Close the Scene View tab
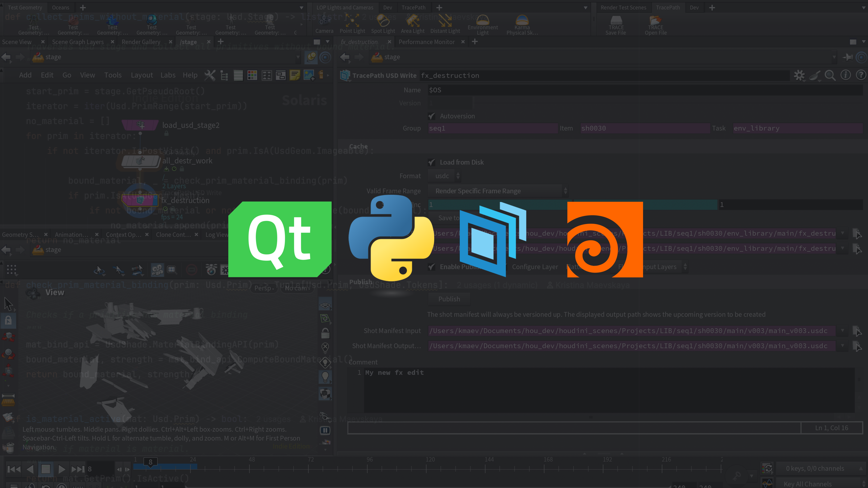 (43, 42)
